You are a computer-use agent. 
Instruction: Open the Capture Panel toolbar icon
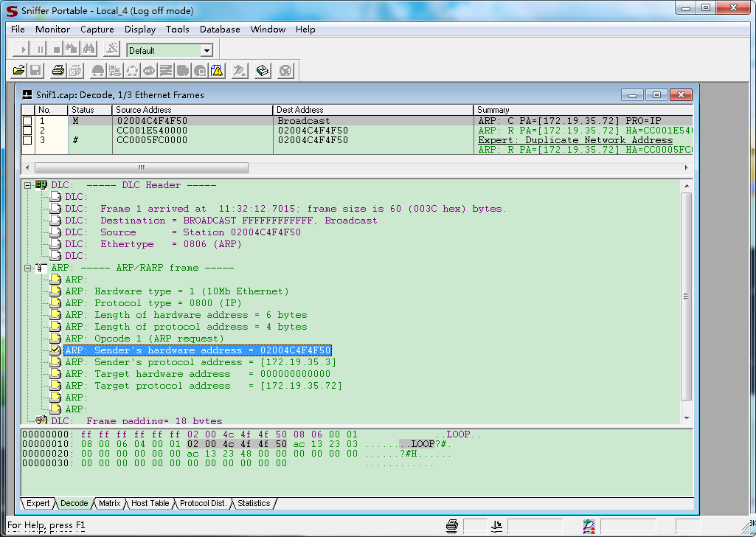[x=240, y=71]
